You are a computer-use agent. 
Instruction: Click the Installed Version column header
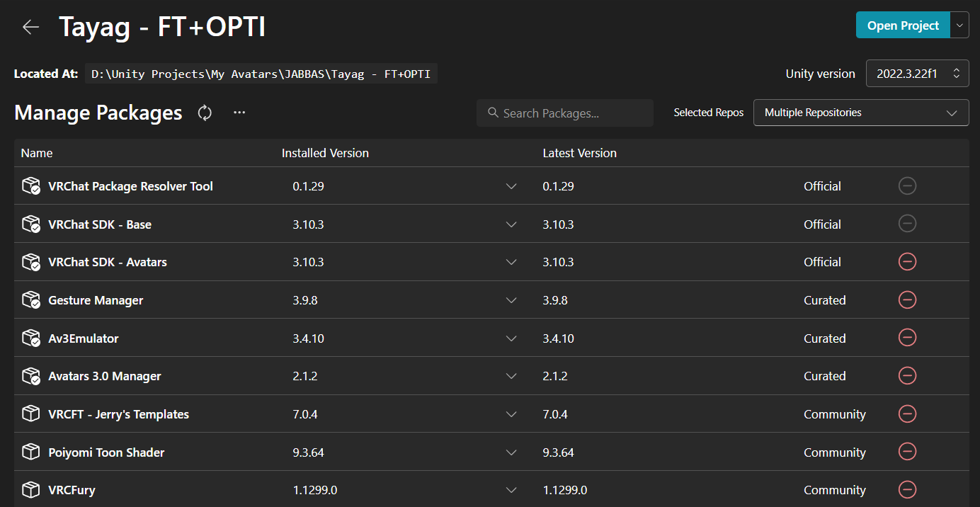click(325, 153)
